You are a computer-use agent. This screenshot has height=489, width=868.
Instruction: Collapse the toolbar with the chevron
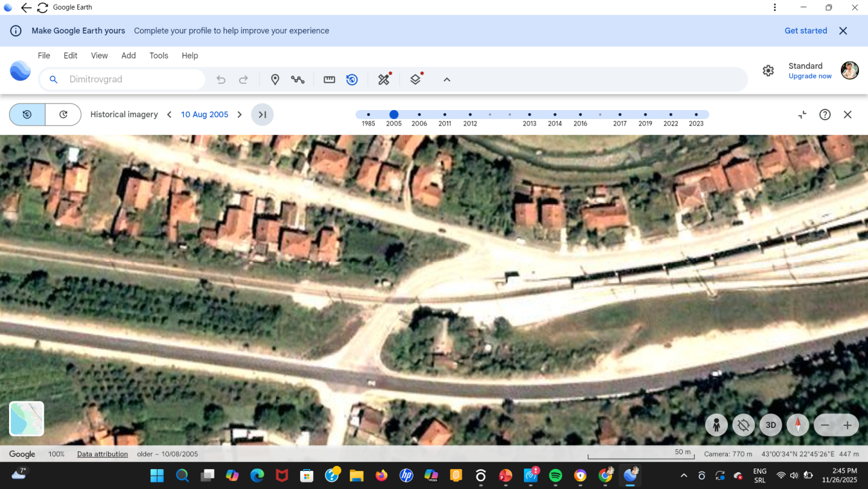pyautogui.click(x=446, y=79)
